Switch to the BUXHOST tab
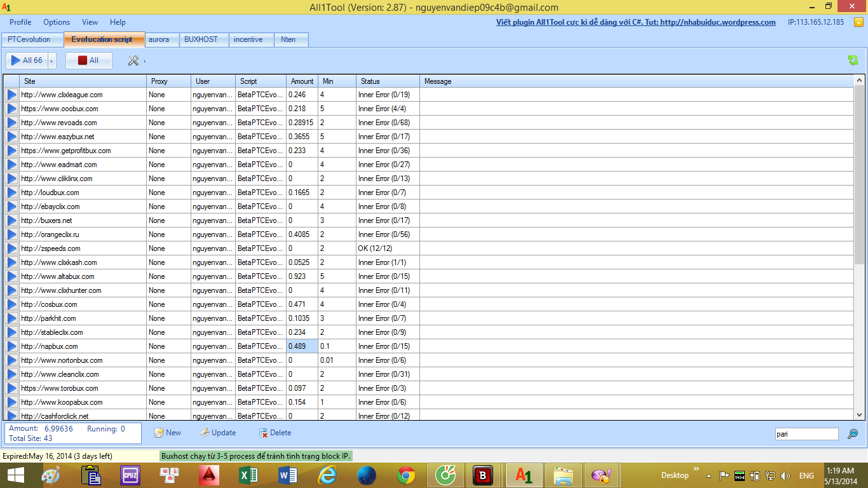This screenshot has height=488, width=868. click(x=201, y=39)
